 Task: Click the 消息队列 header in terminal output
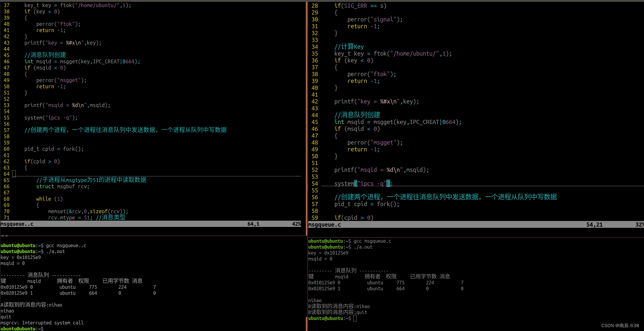click(38, 275)
